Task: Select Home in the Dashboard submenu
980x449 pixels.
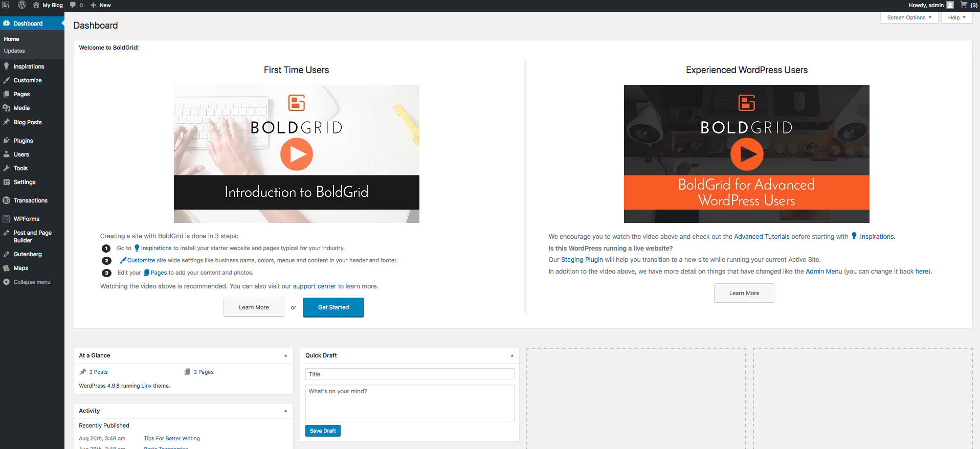Action: [x=11, y=39]
